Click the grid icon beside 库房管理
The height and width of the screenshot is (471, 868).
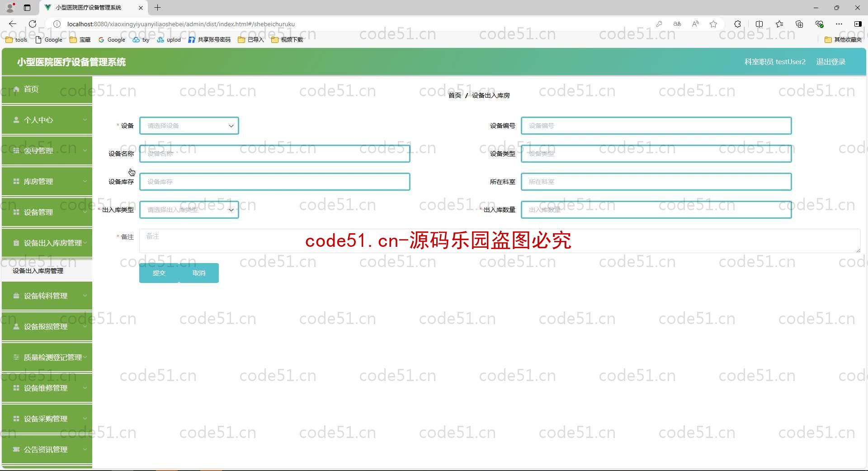(16, 181)
